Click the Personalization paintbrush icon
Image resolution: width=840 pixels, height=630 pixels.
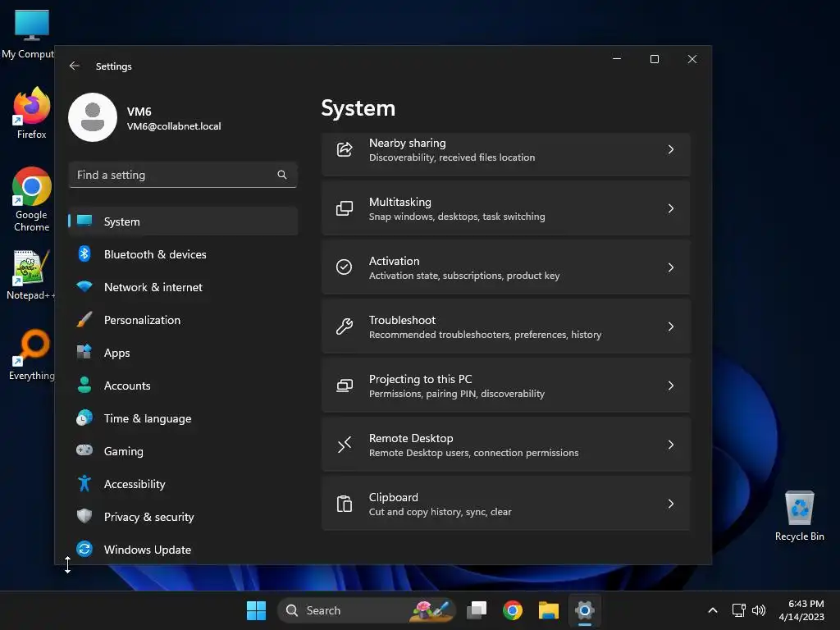coord(84,319)
